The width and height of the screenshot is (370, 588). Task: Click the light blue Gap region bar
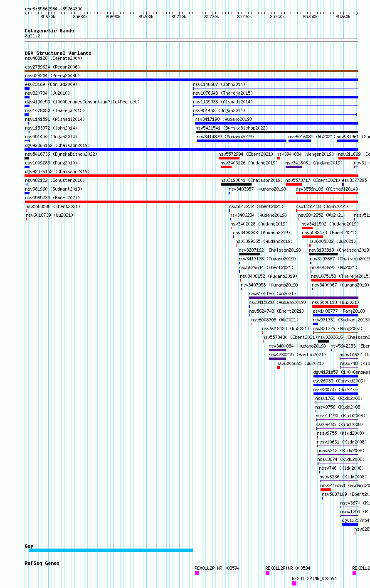pyautogui.click(x=111, y=550)
